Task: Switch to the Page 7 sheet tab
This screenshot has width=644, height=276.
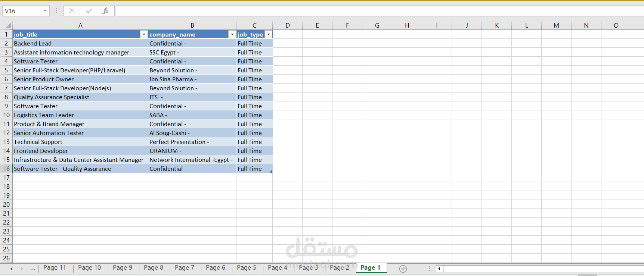Action: tap(185, 268)
